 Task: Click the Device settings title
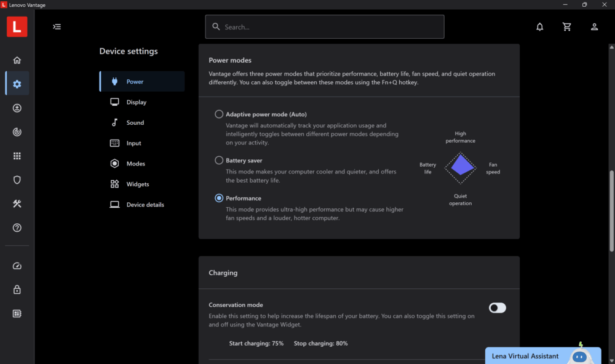pyautogui.click(x=129, y=51)
